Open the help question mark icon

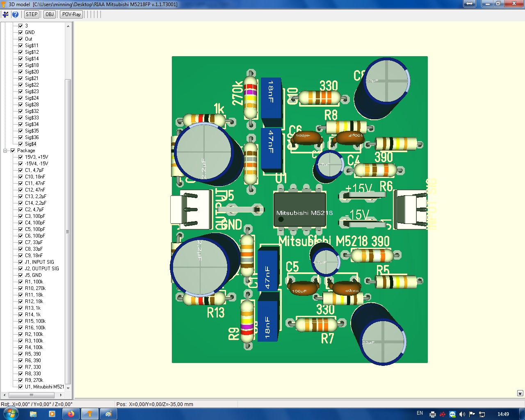(x=15, y=14)
